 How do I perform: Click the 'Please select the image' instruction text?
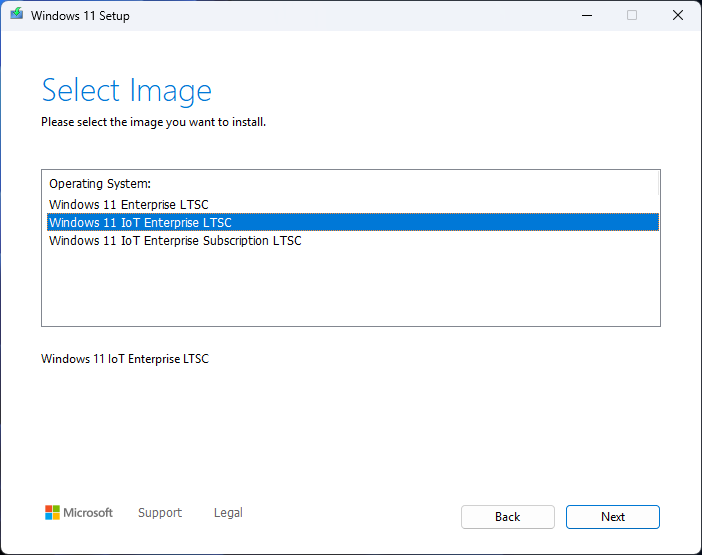[x=153, y=122]
